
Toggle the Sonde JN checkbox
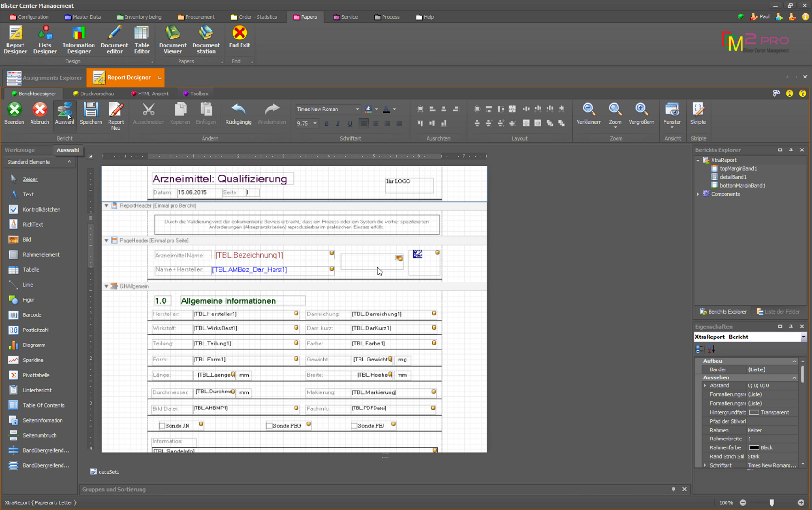coord(162,426)
